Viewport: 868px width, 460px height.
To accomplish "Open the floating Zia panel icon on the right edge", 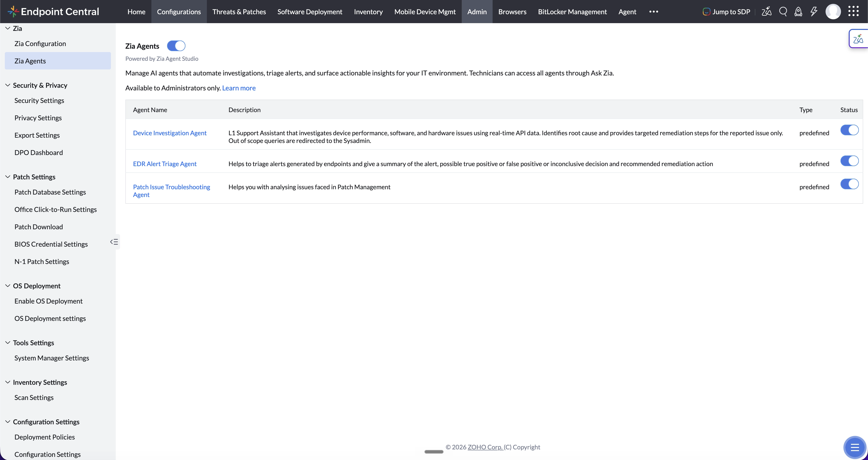I will [x=858, y=39].
